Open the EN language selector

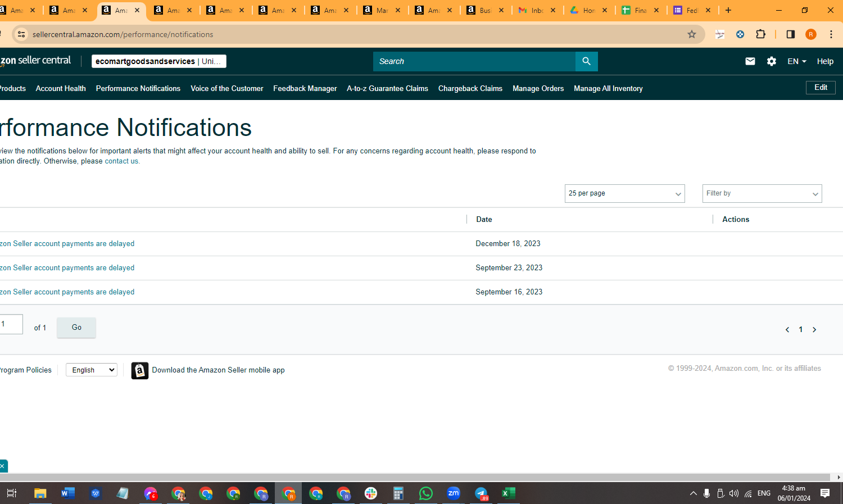click(797, 61)
